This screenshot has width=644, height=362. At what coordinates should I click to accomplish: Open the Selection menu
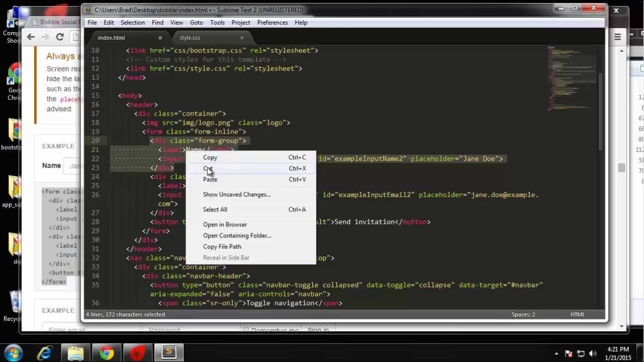pos(133,23)
